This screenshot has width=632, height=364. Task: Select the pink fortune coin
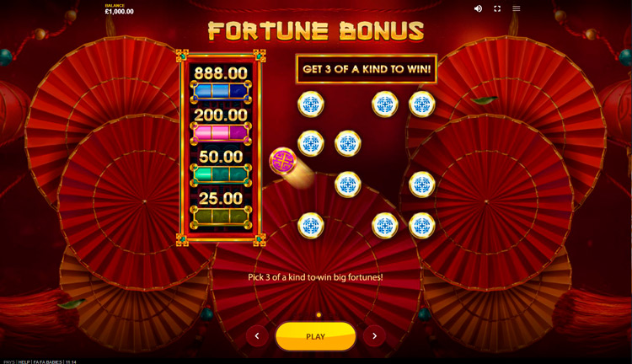click(283, 161)
